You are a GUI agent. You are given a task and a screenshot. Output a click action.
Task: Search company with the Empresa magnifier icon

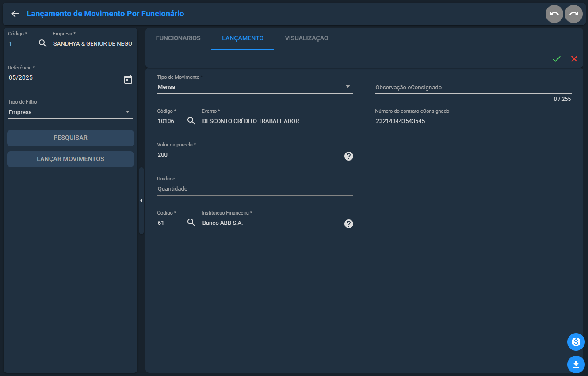pyautogui.click(x=42, y=43)
